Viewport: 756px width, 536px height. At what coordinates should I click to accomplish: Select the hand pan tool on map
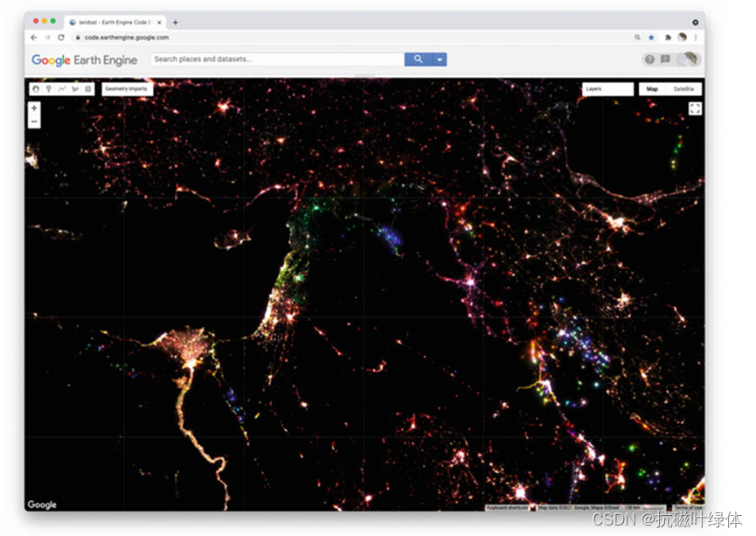(36, 89)
